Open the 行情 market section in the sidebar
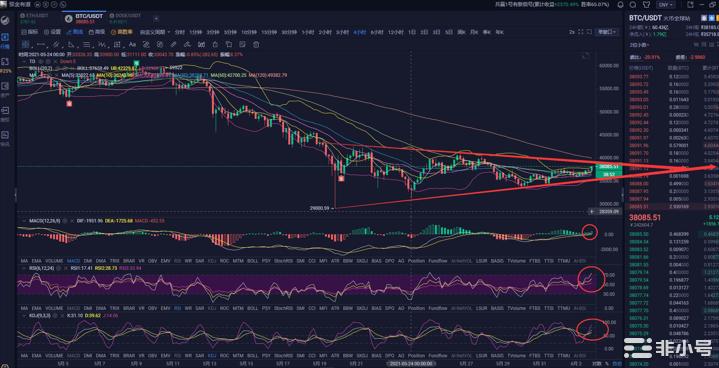719x368 pixels. click(5, 40)
